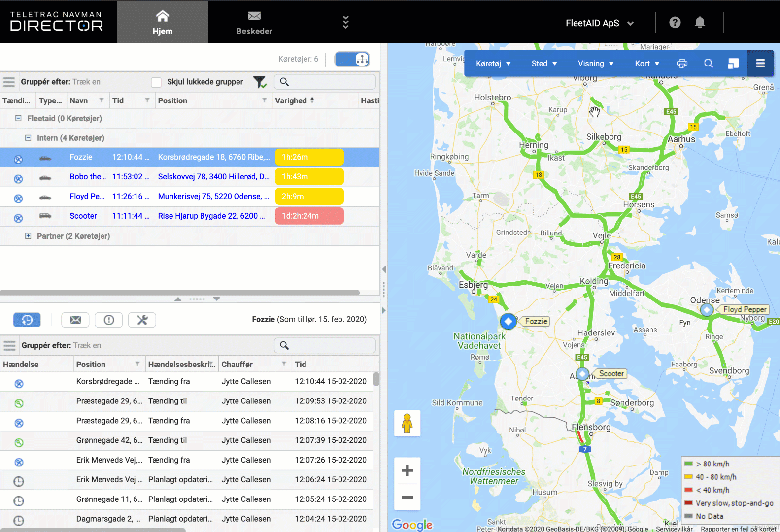Open Servicevilkår link on map
Image resolution: width=780 pixels, height=532 pixels.
pyautogui.click(x=674, y=529)
